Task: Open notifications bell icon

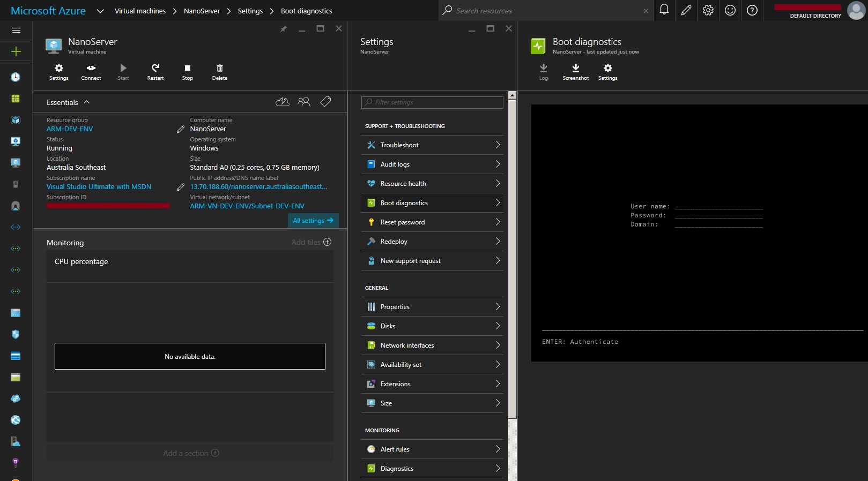Action: click(664, 10)
